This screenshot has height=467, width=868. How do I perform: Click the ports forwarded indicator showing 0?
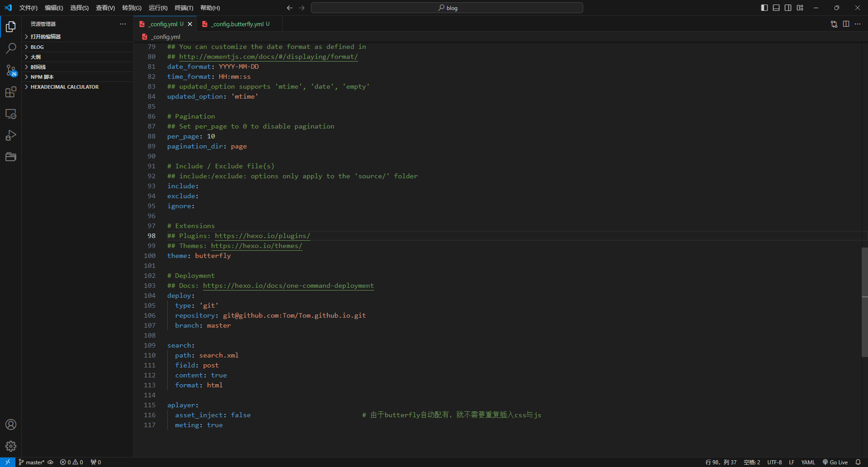96,462
